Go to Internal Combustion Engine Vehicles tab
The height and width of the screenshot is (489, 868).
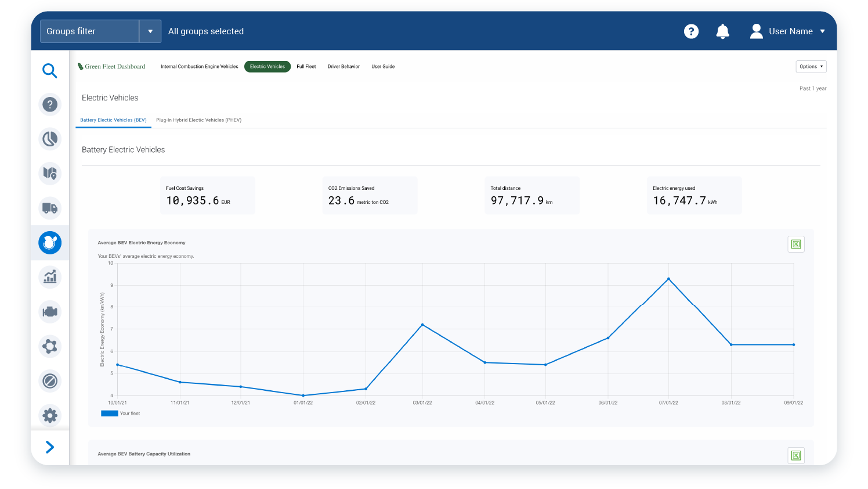click(199, 67)
